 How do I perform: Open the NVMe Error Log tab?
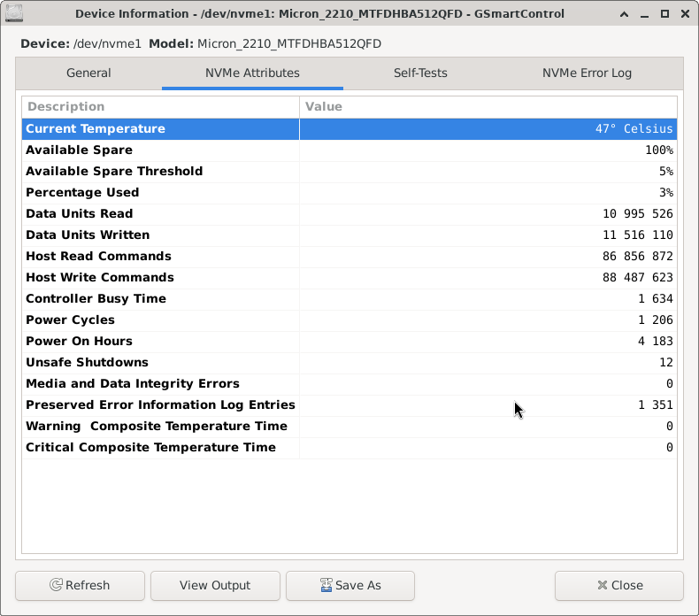(x=587, y=73)
